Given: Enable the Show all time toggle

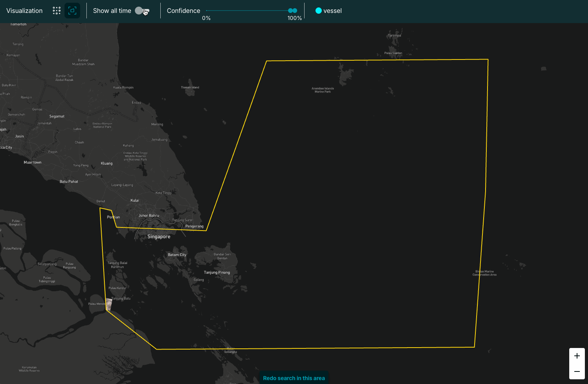Looking at the screenshot, I should click(142, 11).
